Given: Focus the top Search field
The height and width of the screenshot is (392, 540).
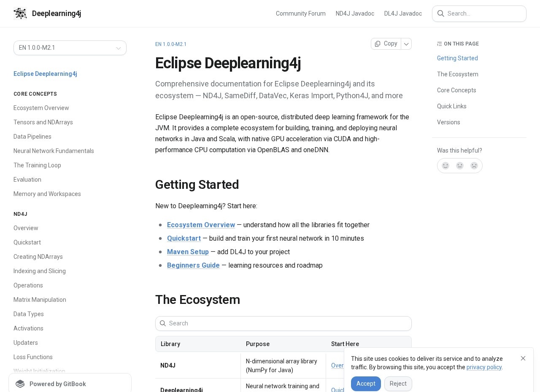Looking at the screenshot, I should click(479, 13).
